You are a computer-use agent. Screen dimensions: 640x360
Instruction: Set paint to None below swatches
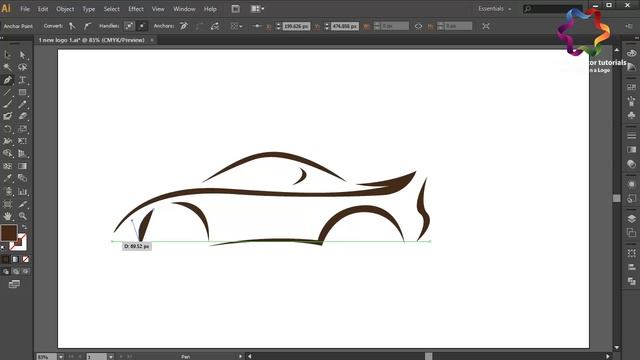pos(26,260)
